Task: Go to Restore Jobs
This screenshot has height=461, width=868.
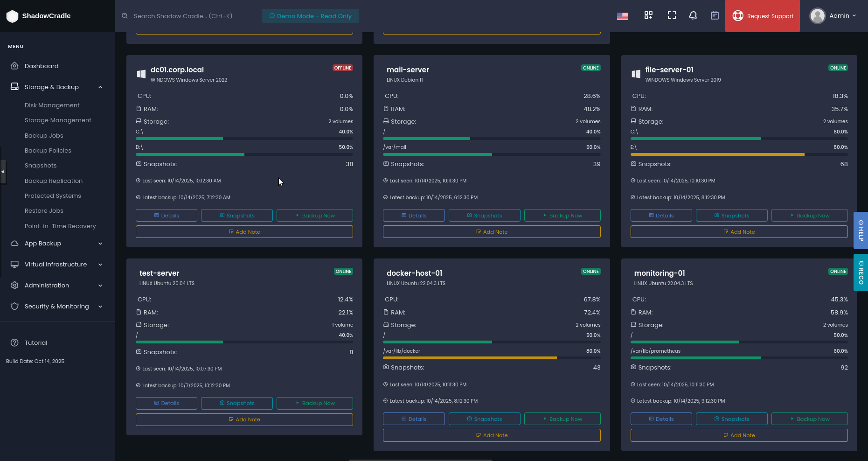Action: tap(44, 211)
